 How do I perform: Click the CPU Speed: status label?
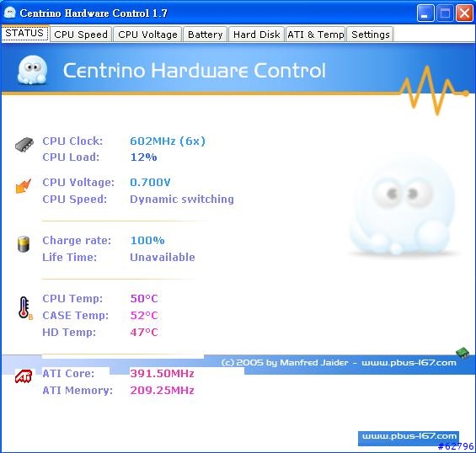pyautogui.click(x=75, y=200)
